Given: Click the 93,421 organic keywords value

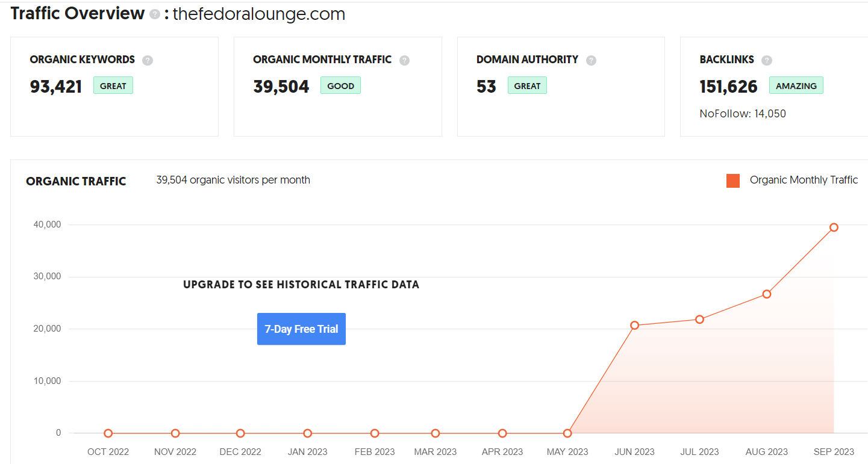Looking at the screenshot, I should pyautogui.click(x=56, y=87).
